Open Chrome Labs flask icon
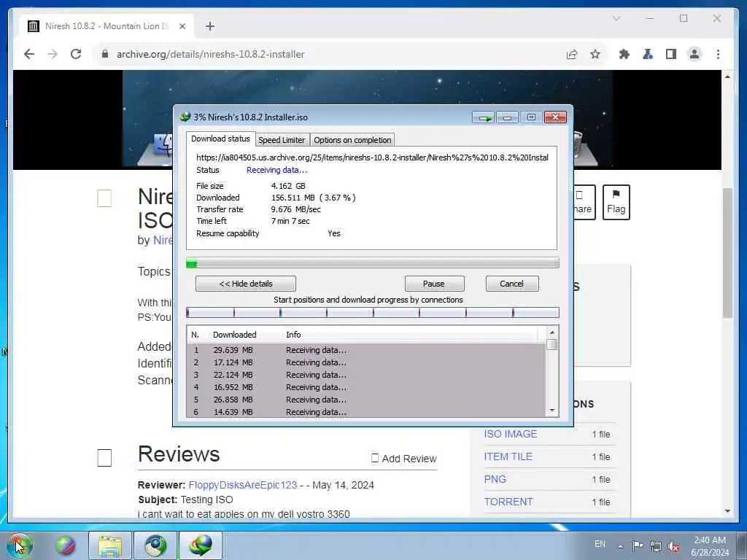747x560 pixels. (648, 54)
